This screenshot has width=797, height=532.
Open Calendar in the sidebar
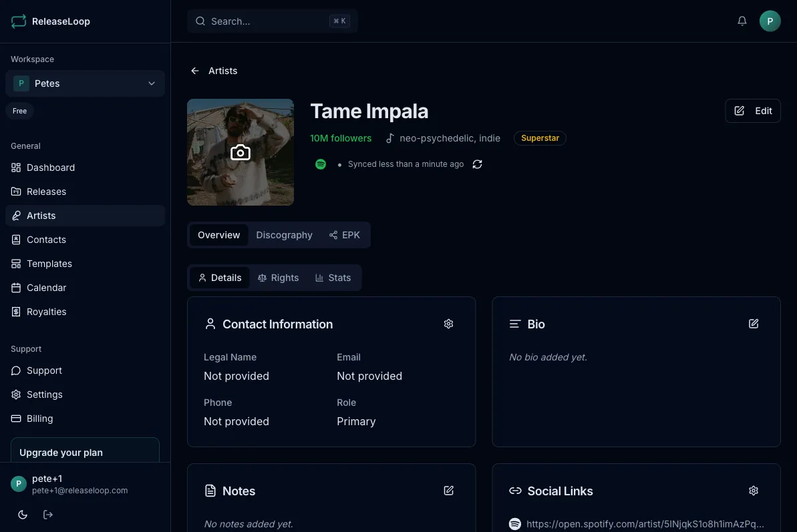[85, 288]
